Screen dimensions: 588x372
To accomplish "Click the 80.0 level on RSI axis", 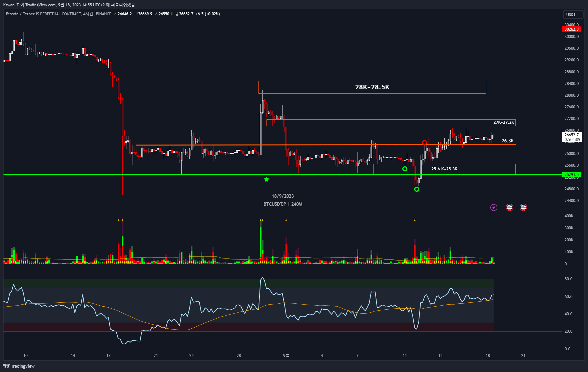I will 568,279.
